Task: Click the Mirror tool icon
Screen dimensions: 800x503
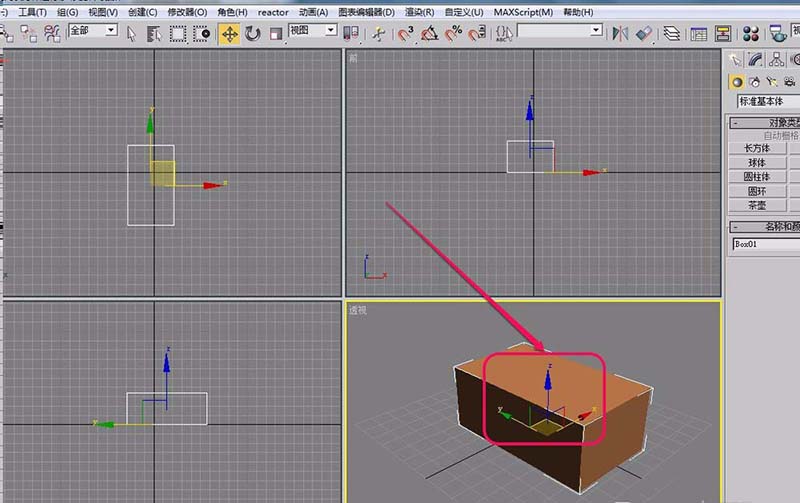Action: pyautogui.click(x=620, y=34)
